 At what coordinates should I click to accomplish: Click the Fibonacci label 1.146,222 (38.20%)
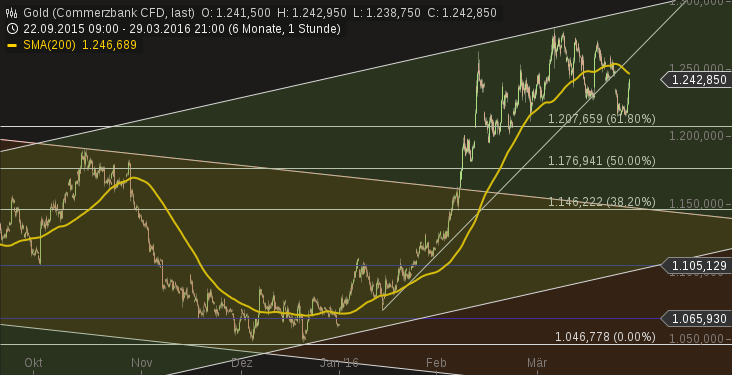(x=602, y=202)
